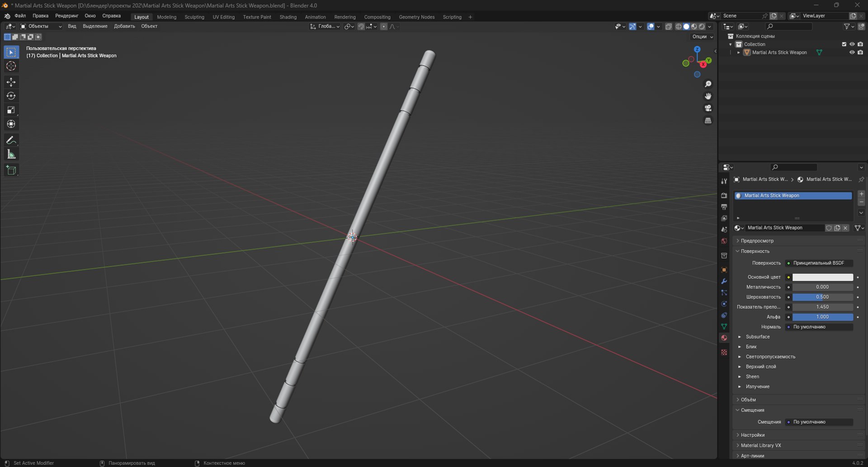Switch to camera view icon
868x467 pixels.
tap(708, 108)
